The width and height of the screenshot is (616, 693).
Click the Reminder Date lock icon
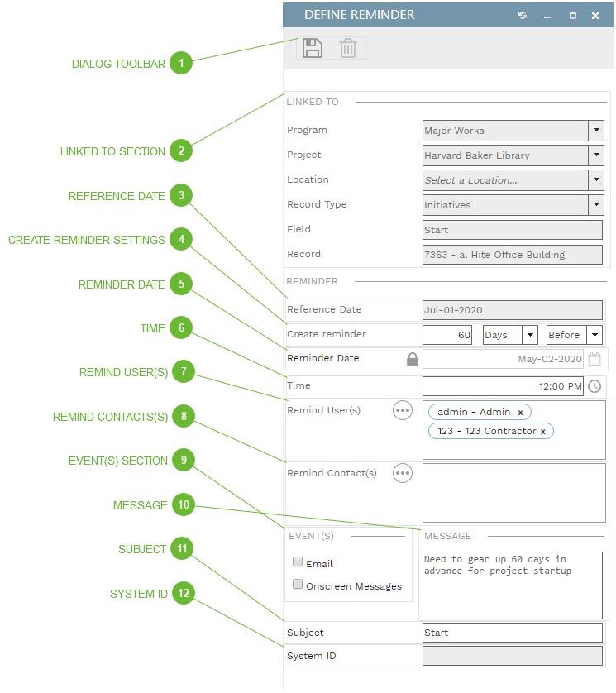pyautogui.click(x=412, y=359)
